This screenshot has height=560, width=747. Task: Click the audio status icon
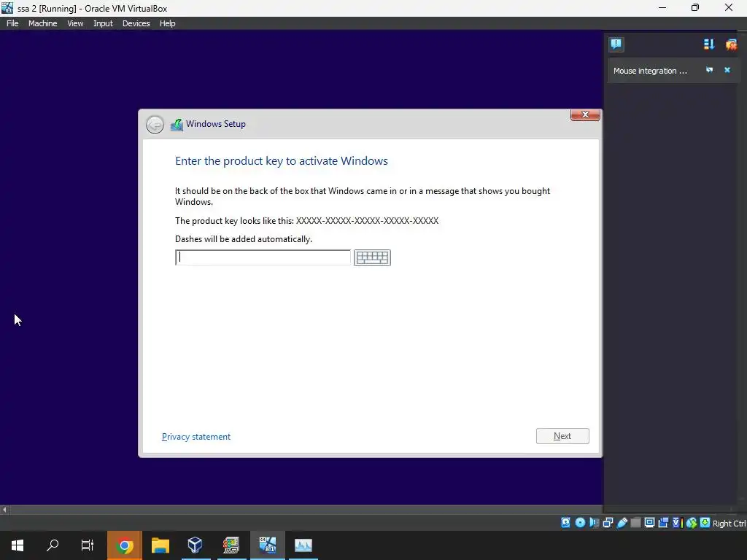click(594, 523)
